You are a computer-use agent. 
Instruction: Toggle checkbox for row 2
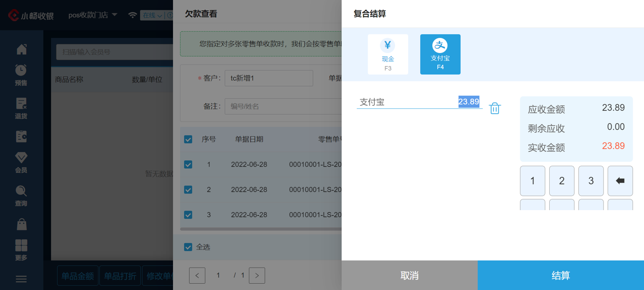[188, 190]
